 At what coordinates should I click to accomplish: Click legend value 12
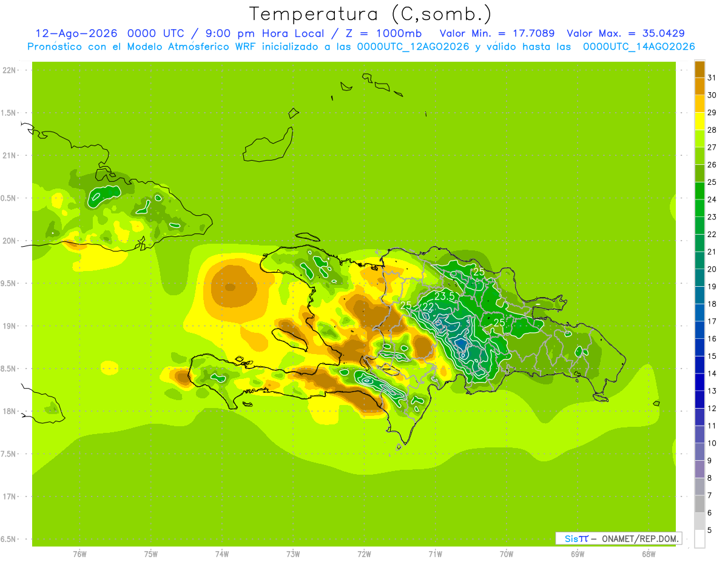(x=712, y=409)
